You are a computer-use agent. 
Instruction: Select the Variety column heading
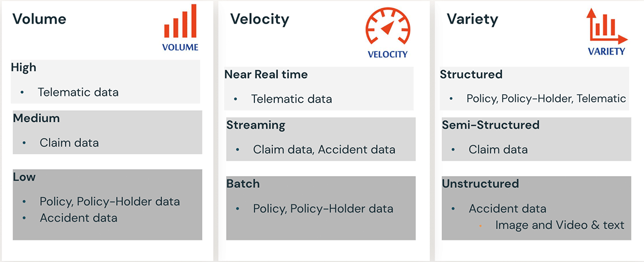pyautogui.click(x=472, y=19)
